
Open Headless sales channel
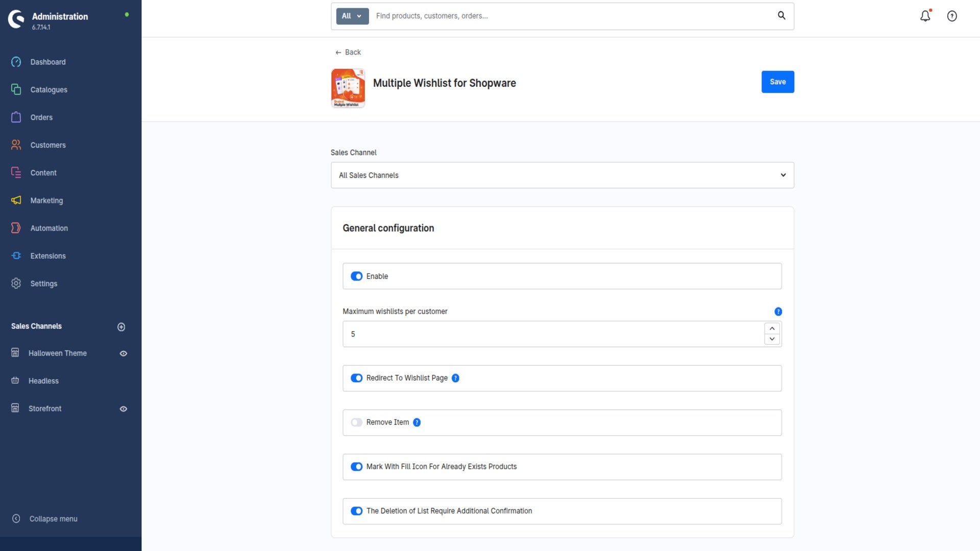[x=43, y=381]
